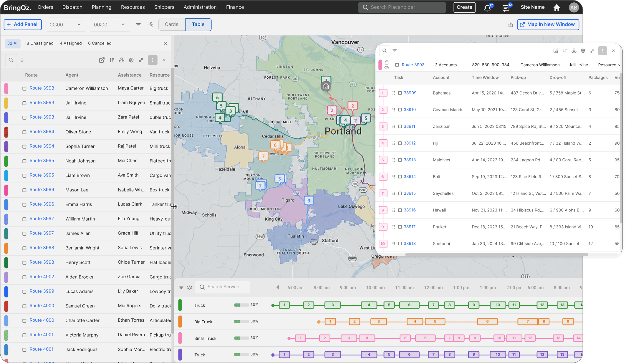Select checkbox for task 38909
Image resolution: width=626 pixels, height=364 pixels.
click(x=400, y=93)
